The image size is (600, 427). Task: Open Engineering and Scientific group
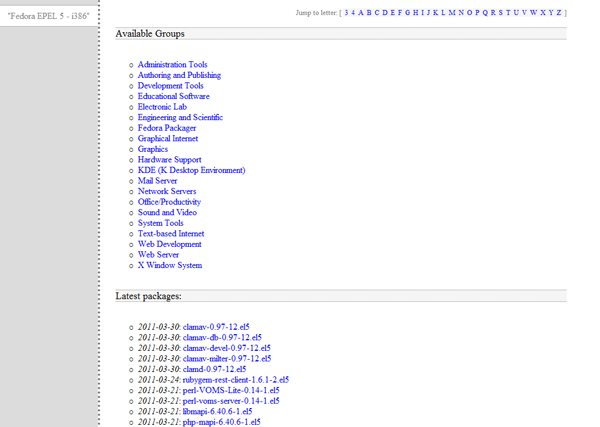tap(180, 117)
